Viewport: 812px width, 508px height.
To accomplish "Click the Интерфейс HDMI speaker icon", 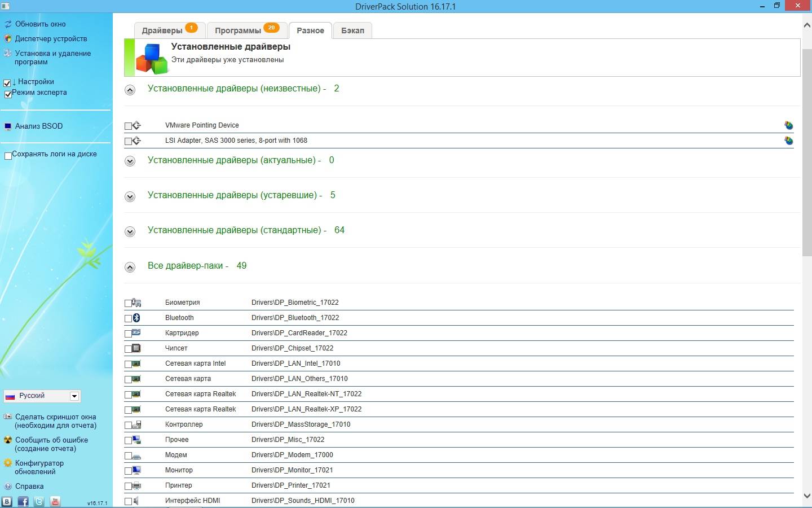I will click(136, 501).
